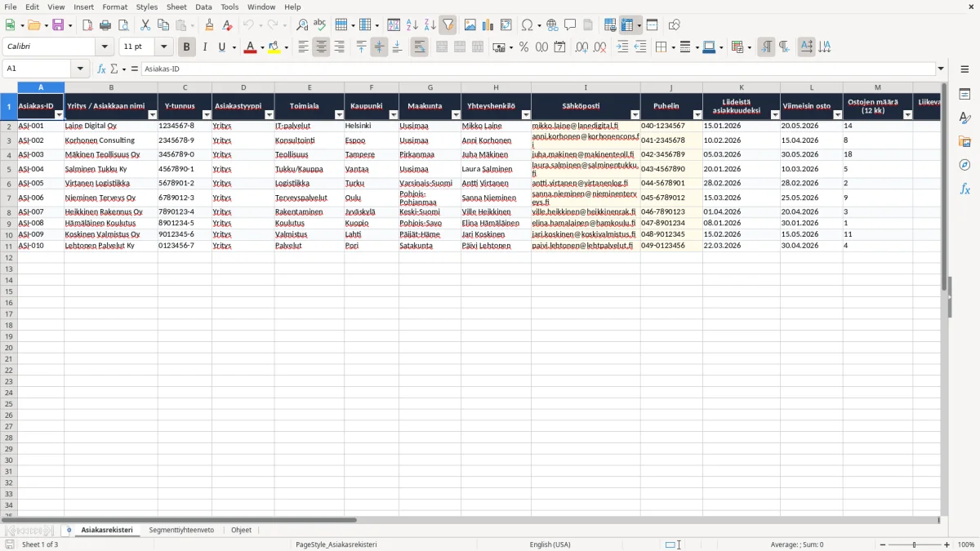980x551 pixels.
Task: Toggle Wrap Text button
Action: (419, 47)
